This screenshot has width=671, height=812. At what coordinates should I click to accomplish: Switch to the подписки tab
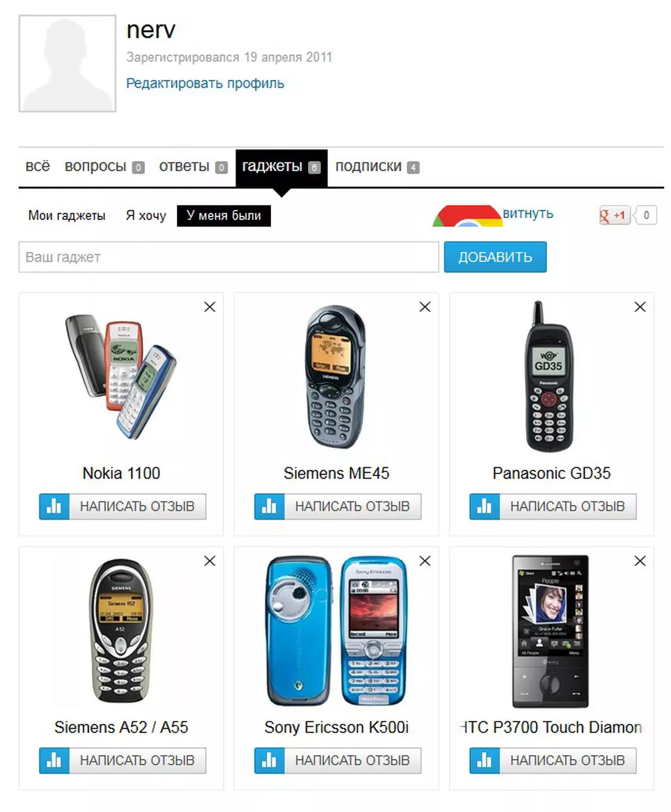click(377, 167)
